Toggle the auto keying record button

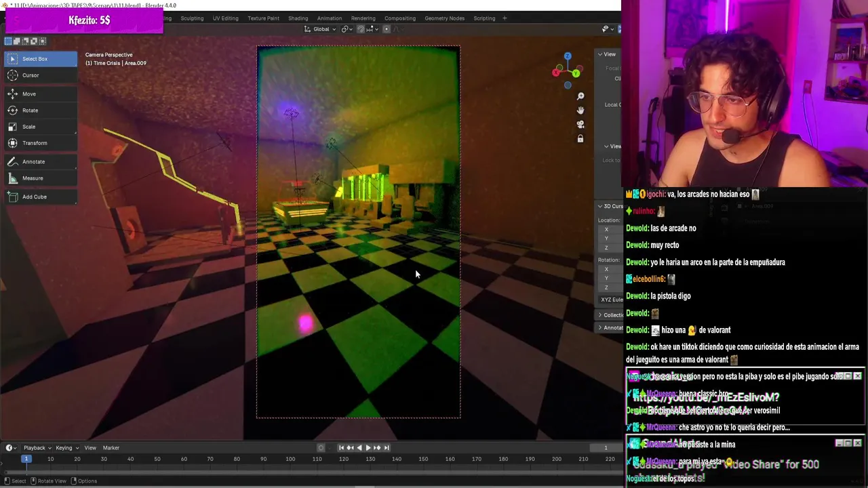(321, 447)
